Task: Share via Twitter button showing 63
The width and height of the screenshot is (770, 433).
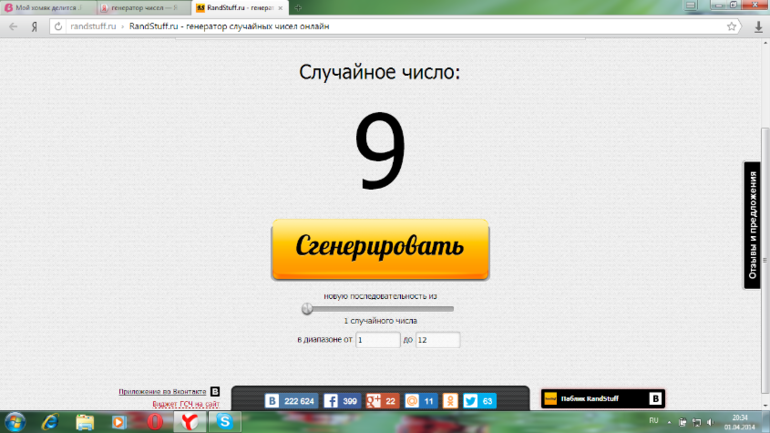Action: click(x=479, y=401)
